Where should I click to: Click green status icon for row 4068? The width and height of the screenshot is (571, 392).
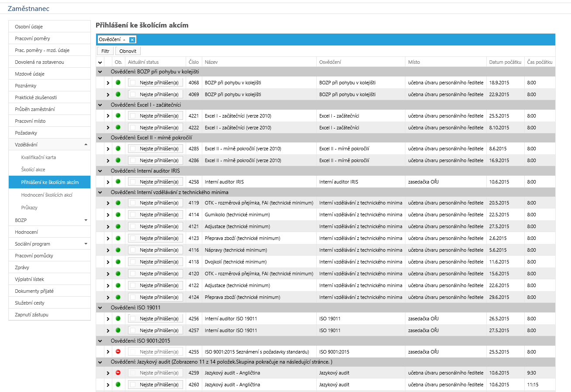[x=118, y=82]
